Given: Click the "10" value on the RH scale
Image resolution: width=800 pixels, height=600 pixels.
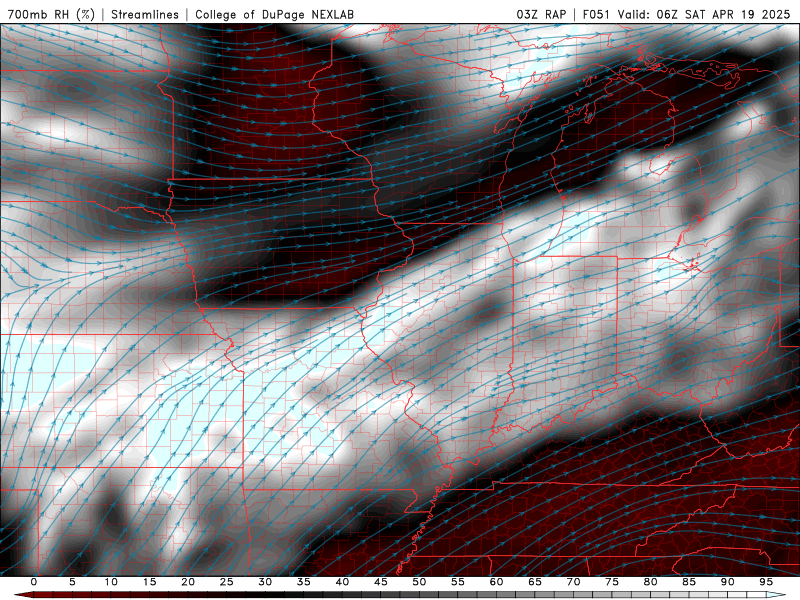Looking at the screenshot, I should 111,582.
